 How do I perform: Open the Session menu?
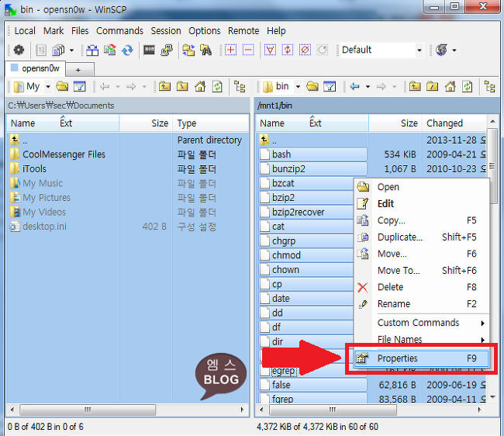166,31
